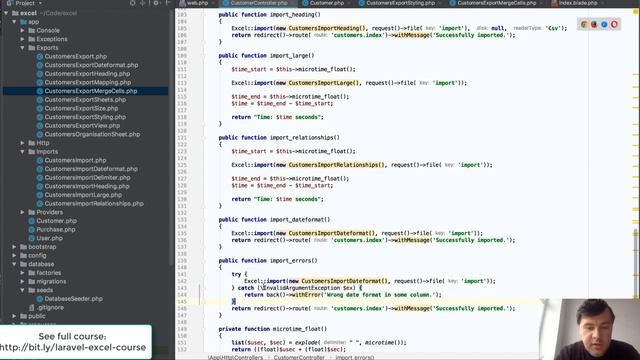Open CustomersImportDateformat.php file
Screen dimensions: 640x360
click(91, 169)
